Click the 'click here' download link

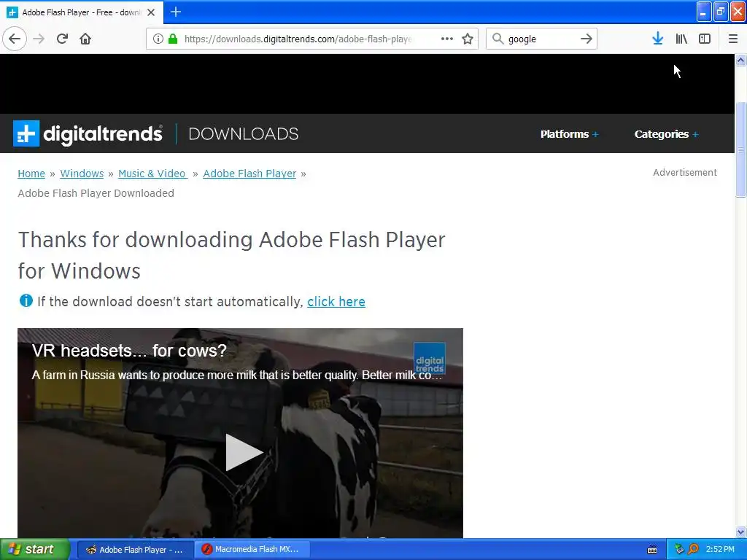(336, 302)
